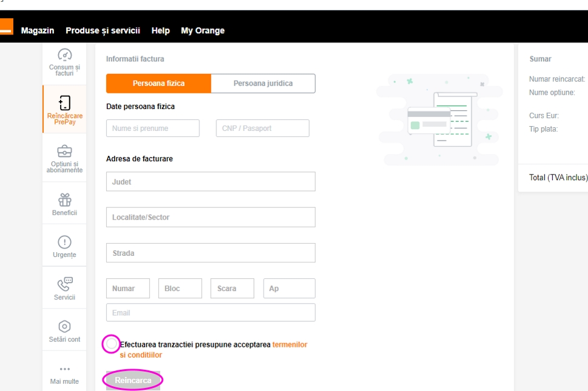Open Produse și servicii menu
588x391 pixels.
click(x=102, y=30)
